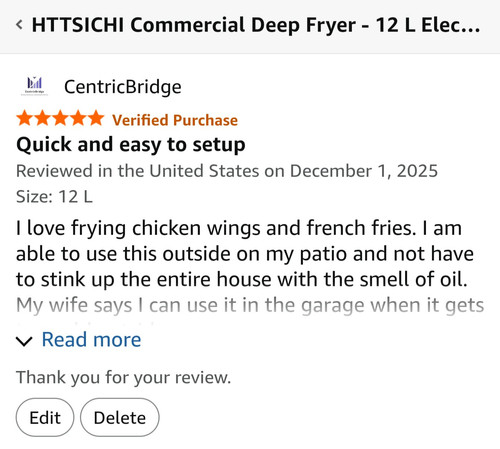500x449 pixels.
Task: Click the fifth orange rating star
Action: coord(96,118)
